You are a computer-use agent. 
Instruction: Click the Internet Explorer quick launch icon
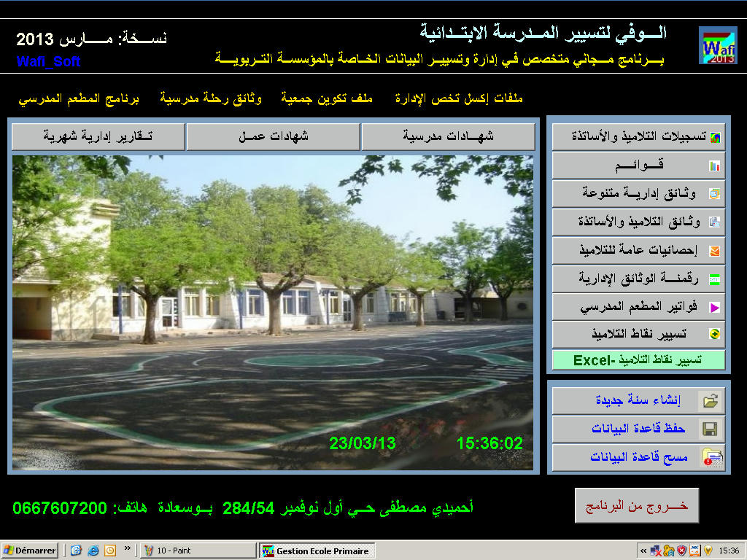coord(93,551)
